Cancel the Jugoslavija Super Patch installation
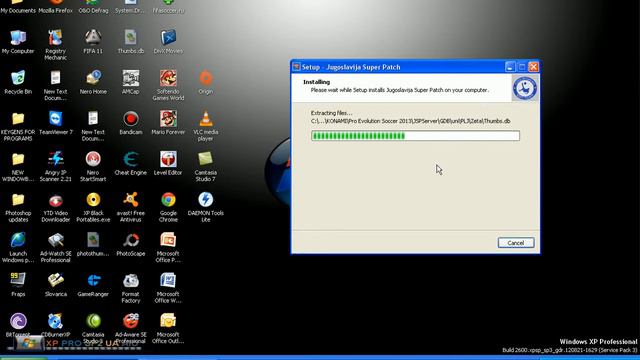Screen dimensions: 640x360 [x=516, y=243]
